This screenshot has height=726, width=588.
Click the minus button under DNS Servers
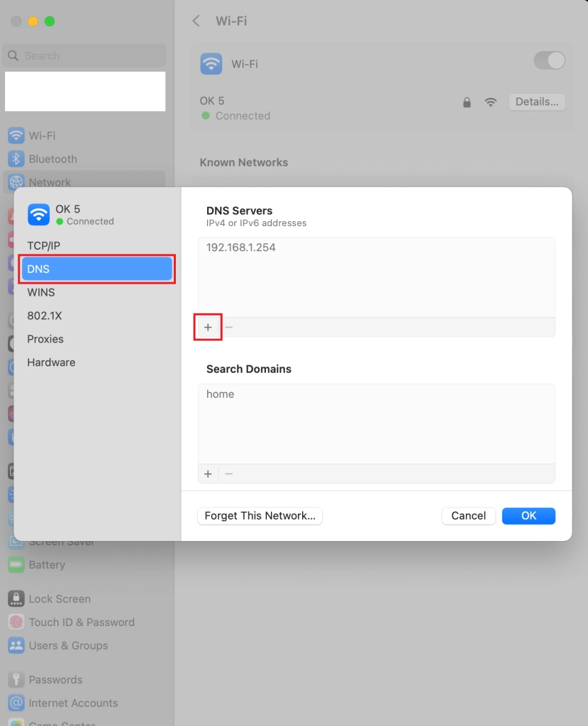[228, 327]
